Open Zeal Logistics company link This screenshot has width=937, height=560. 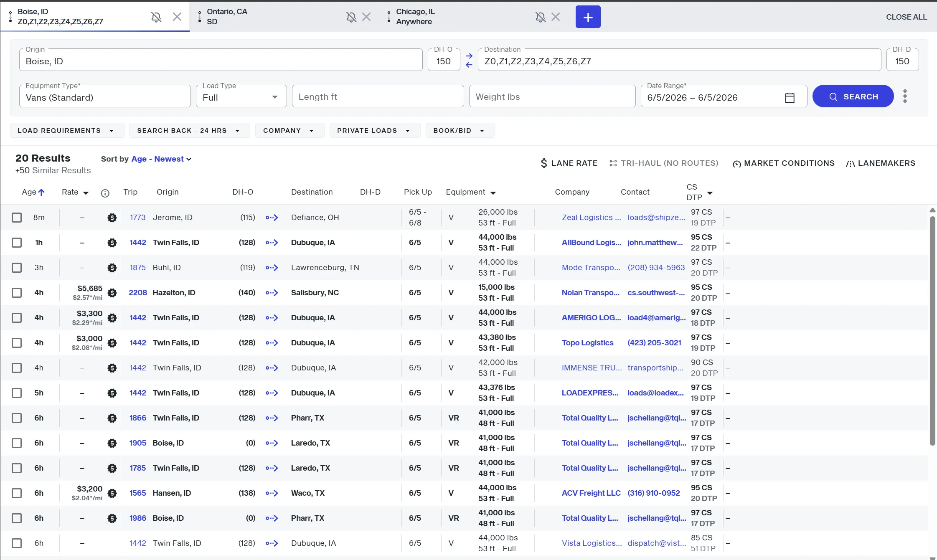click(x=592, y=218)
